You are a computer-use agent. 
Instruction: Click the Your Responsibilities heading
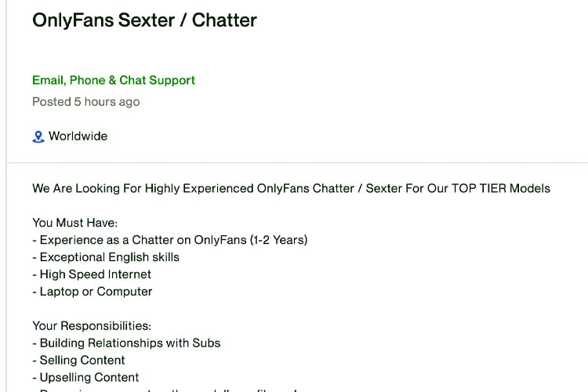point(92,326)
